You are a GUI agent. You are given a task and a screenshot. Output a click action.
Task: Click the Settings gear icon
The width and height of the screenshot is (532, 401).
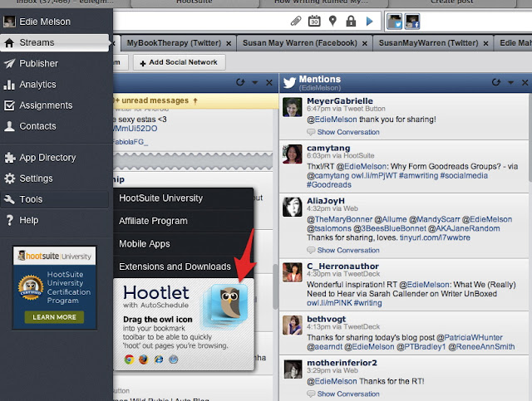pyautogui.click(x=9, y=178)
